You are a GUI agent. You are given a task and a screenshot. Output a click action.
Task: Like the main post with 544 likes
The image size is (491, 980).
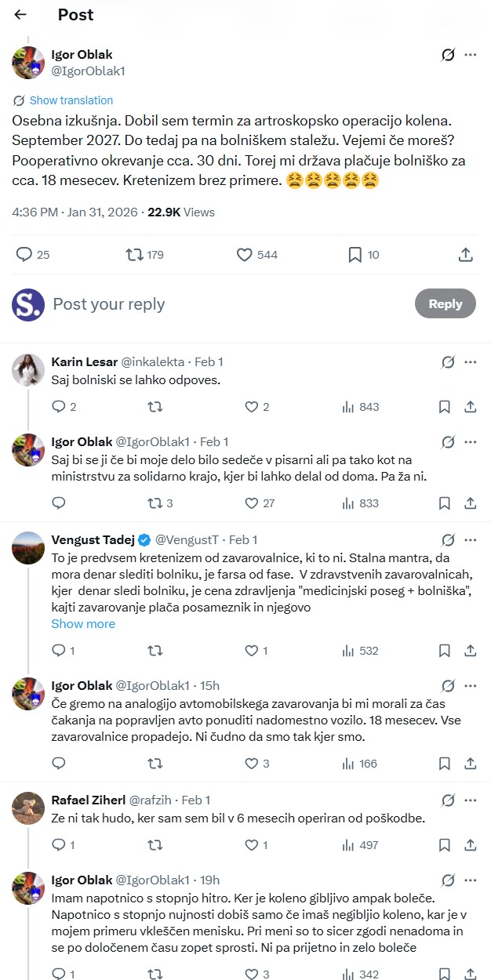point(257,254)
